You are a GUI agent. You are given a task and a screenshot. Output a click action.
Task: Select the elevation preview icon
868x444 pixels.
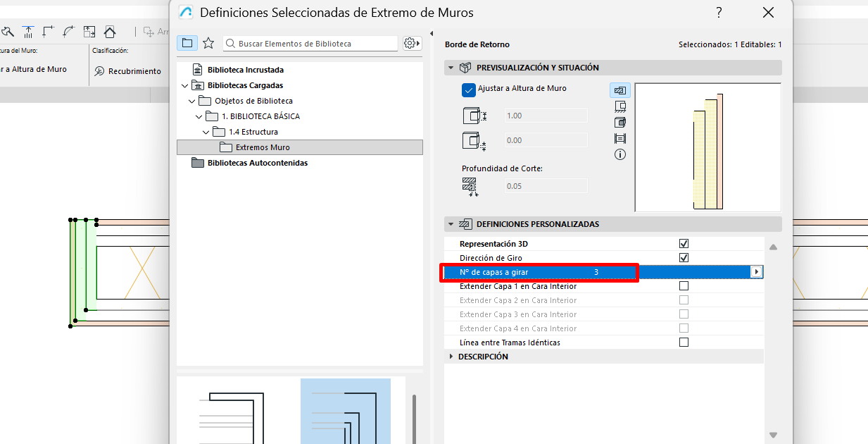click(620, 106)
